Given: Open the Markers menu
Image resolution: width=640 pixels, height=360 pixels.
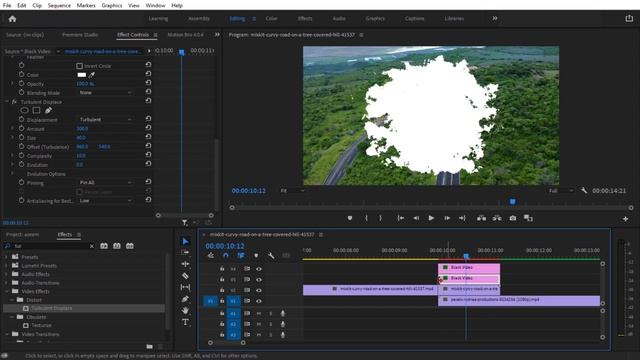Looking at the screenshot, I should (86, 5).
